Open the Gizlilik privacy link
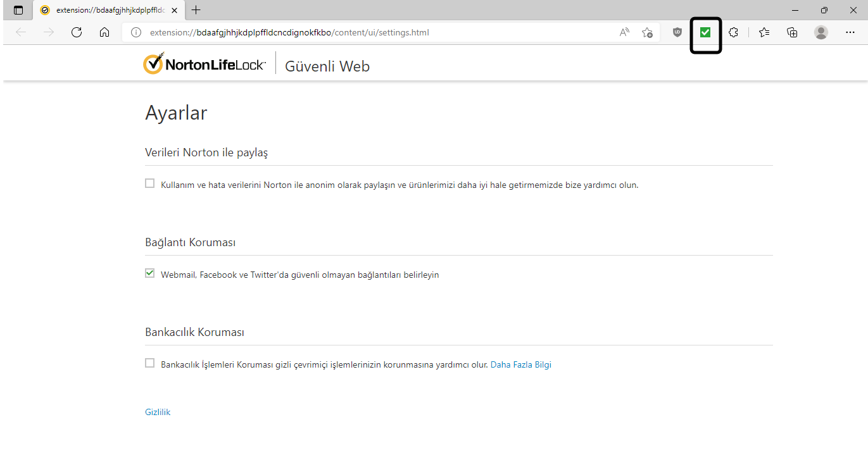The width and height of the screenshot is (868, 460). tap(158, 412)
